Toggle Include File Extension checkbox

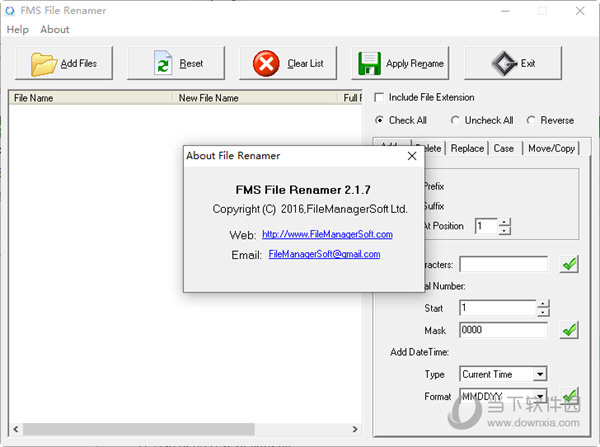(x=379, y=97)
